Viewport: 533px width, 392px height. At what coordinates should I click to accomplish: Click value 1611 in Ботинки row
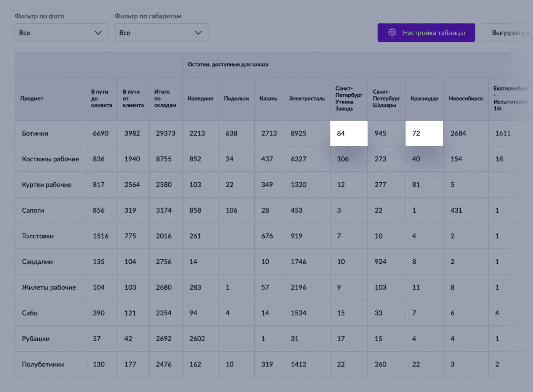pos(503,133)
